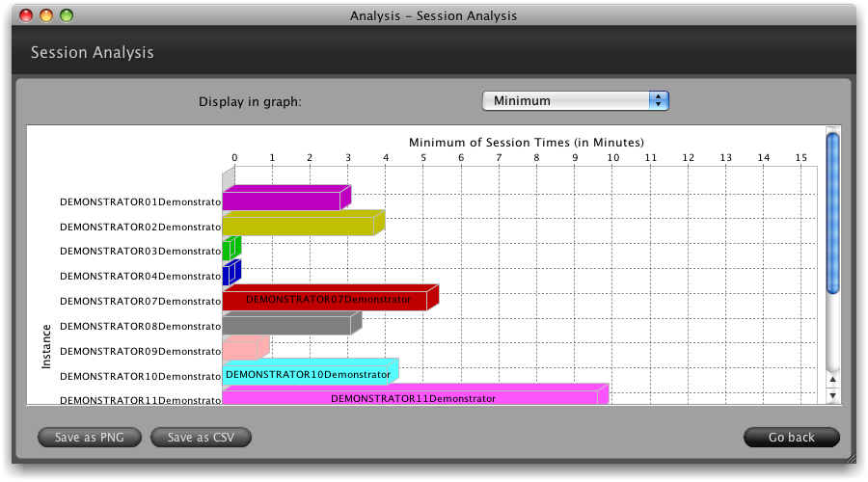
Task: Click the yellow minimize window button
Action: click(x=45, y=15)
